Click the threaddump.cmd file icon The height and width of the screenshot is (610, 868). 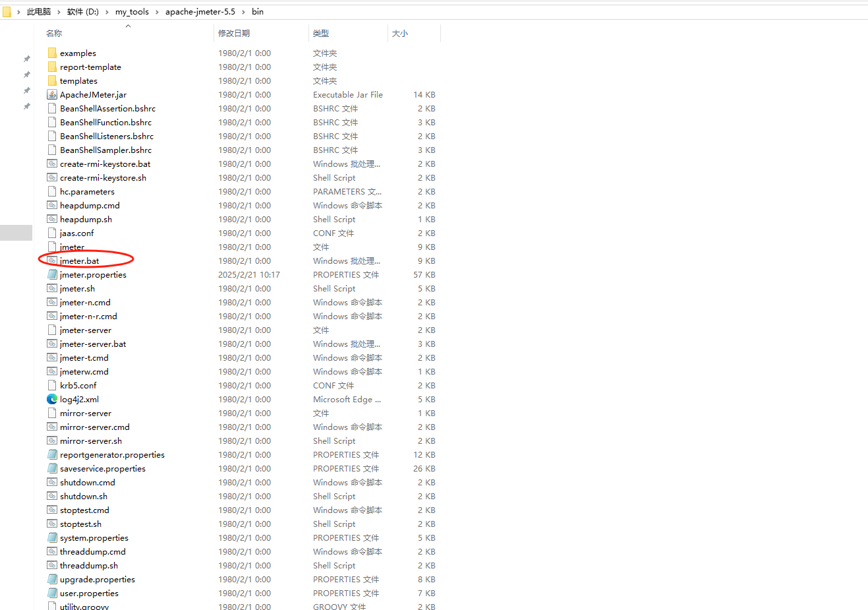click(52, 551)
